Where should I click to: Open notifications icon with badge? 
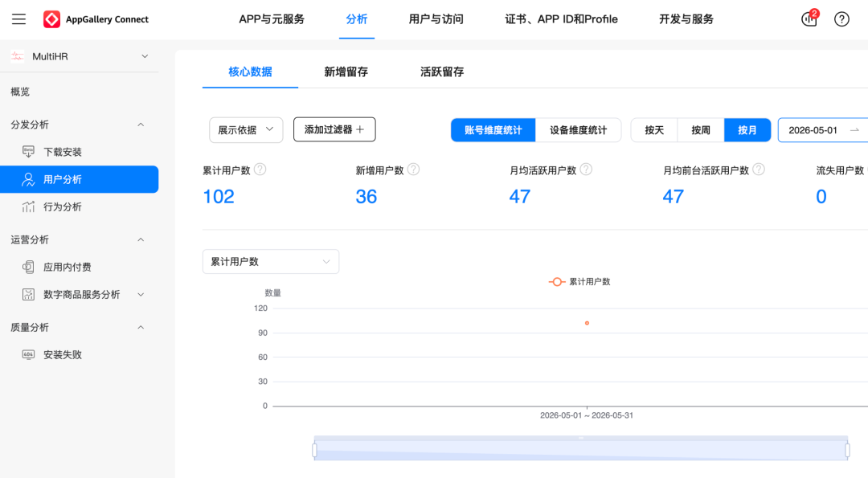(x=809, y=18)
